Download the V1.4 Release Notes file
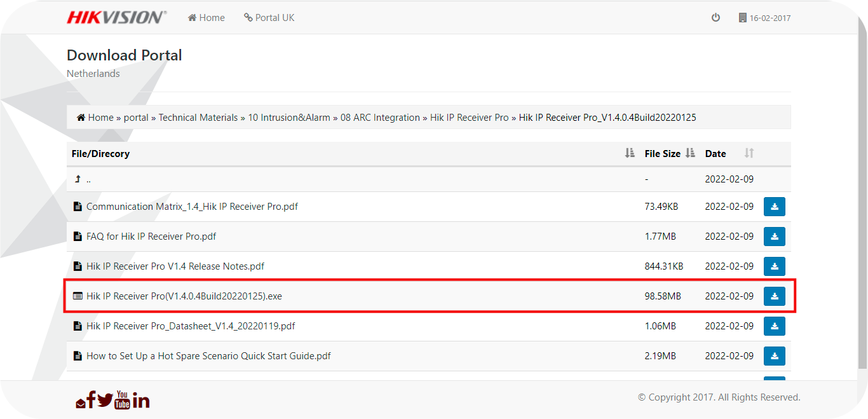Image resolution: width=868 pixels, height=419 pixels. pyautogui.click(x=774, y=266)
